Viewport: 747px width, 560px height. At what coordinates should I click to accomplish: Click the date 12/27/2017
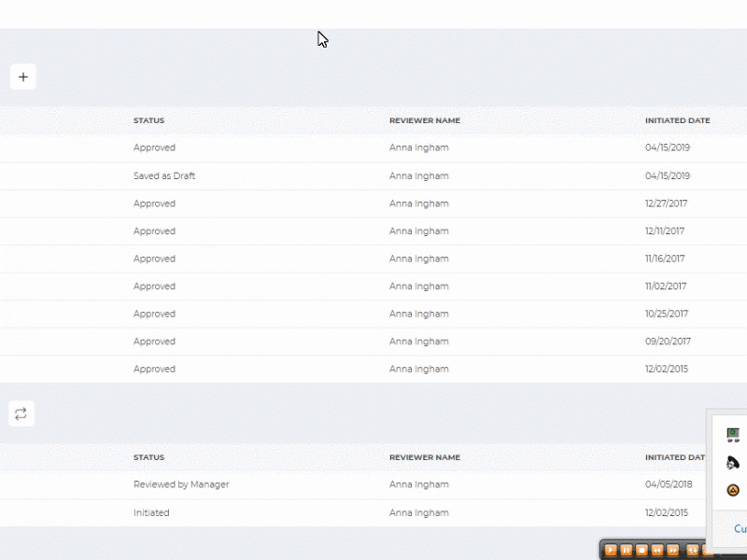click(x=666, y=203)
